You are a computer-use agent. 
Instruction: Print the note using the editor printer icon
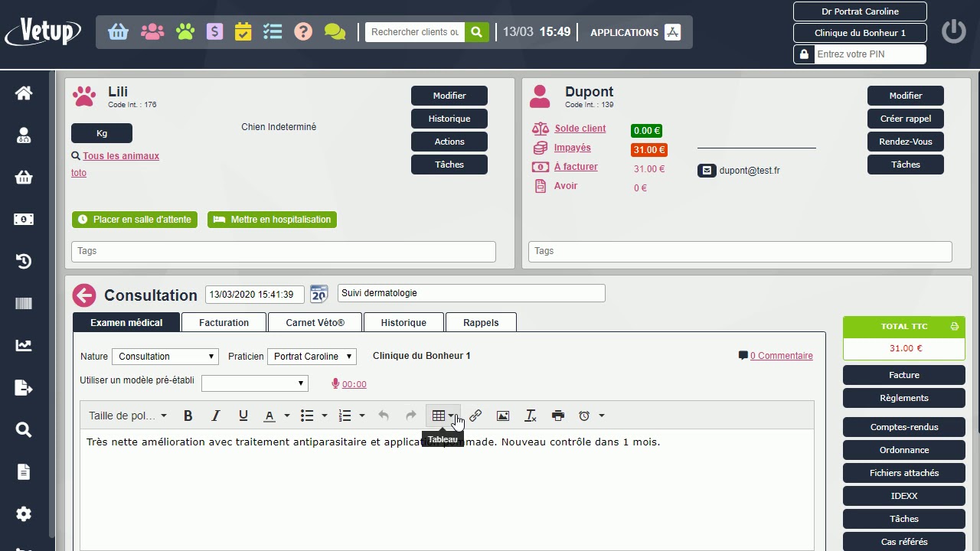558,416
